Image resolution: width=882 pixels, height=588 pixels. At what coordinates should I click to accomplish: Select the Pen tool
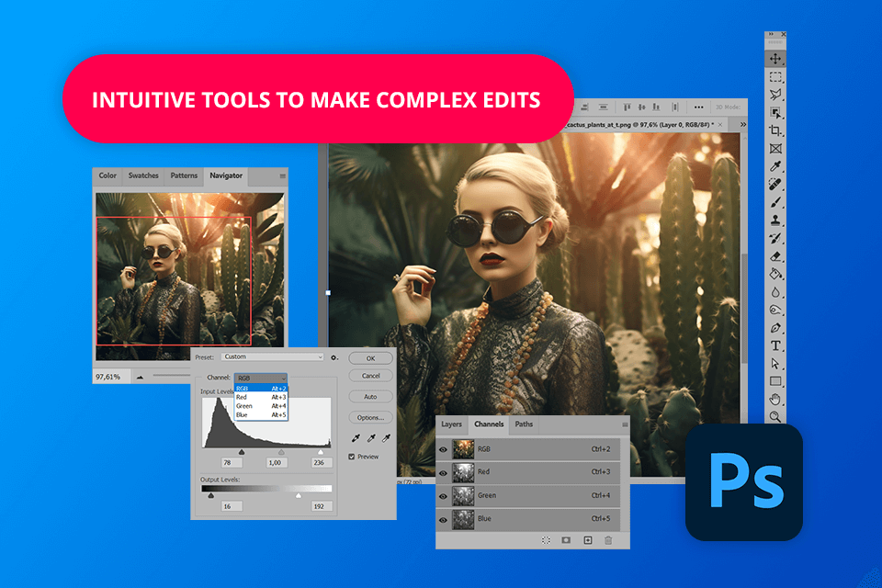(x=775, y=327)
